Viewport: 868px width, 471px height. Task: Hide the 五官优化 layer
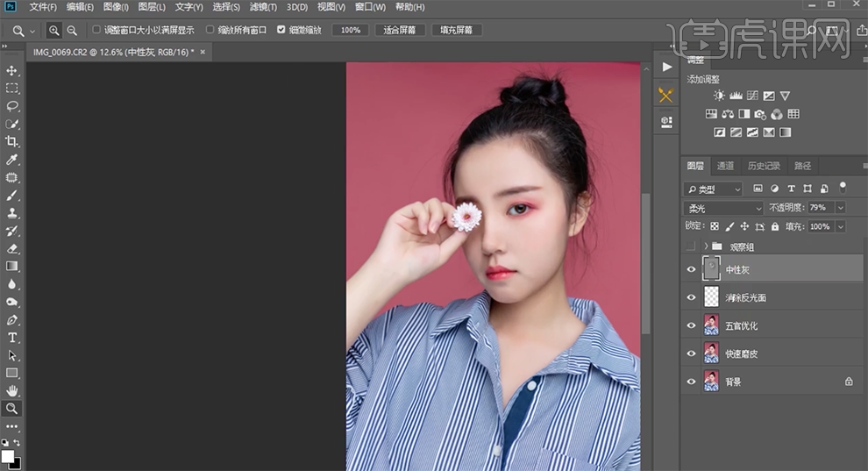[692, 326]
